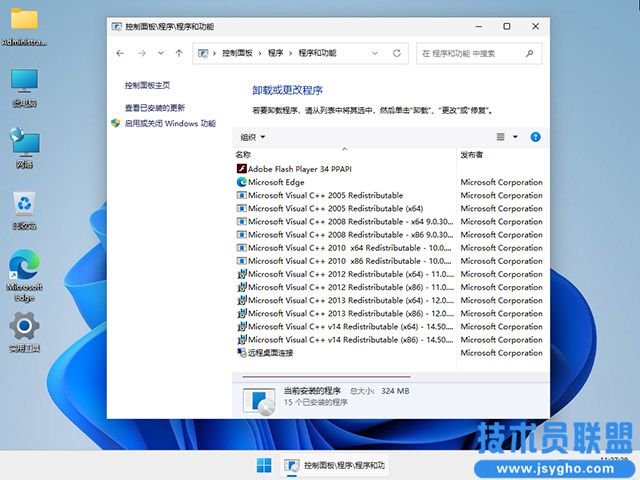Open the 组织 dropdown menu

pos(253,137)
